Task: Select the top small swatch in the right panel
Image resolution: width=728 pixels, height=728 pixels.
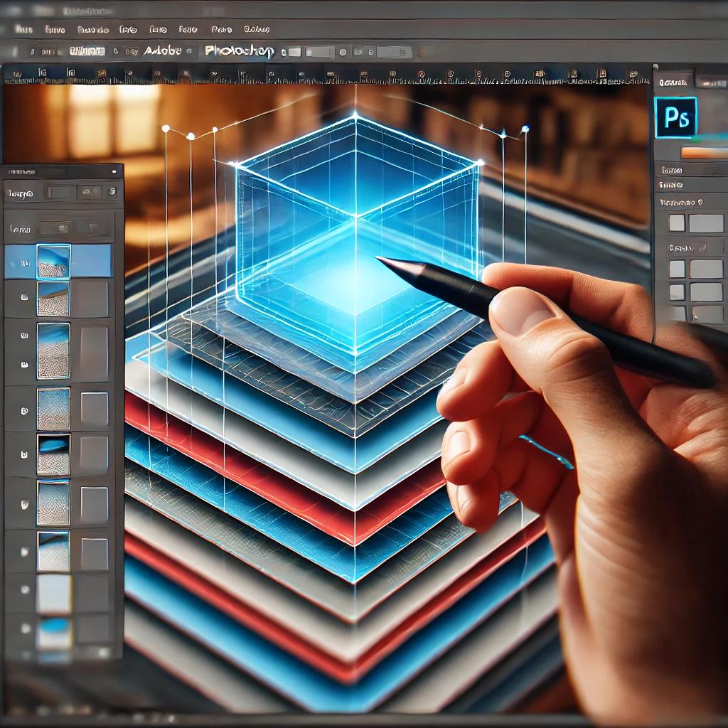Action: click(x=677, y=223)
